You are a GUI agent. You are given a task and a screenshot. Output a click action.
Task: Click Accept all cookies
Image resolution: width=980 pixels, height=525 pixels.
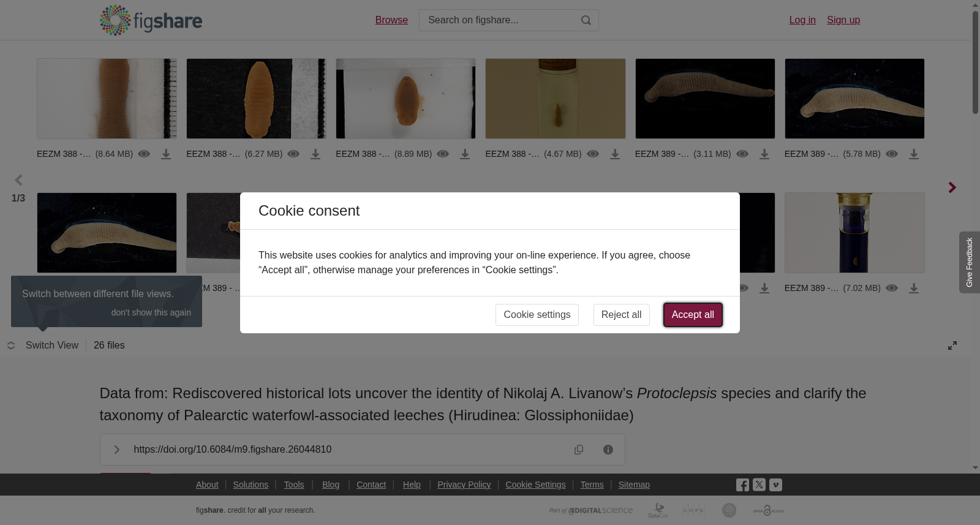(x=693, y=315)
